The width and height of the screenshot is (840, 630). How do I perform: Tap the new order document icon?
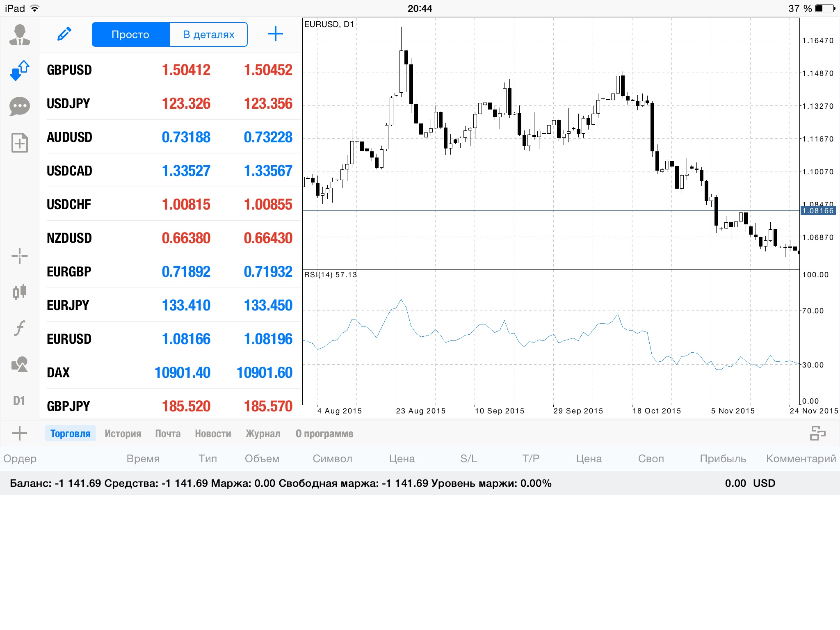pyautogui.click(x=19, y=143)
